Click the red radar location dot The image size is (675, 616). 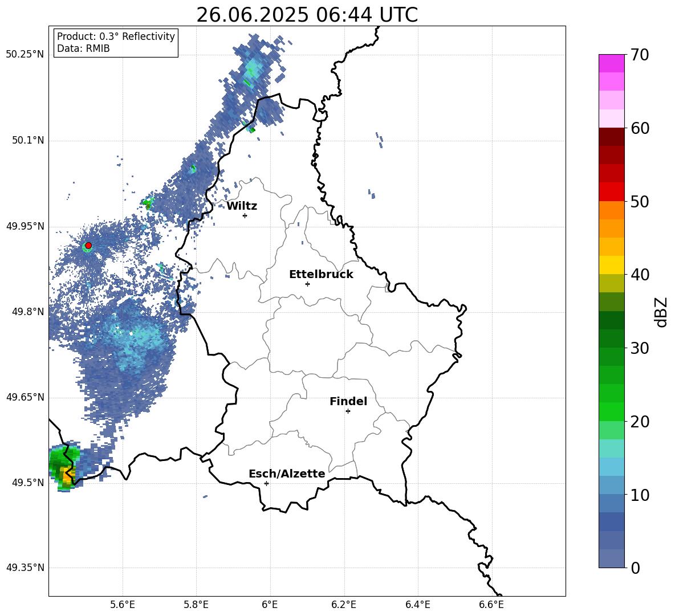(x=88, y=246)
